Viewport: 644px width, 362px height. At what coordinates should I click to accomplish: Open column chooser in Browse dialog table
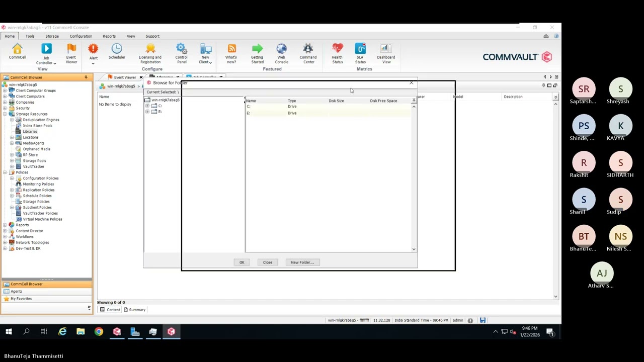[414, 101]
